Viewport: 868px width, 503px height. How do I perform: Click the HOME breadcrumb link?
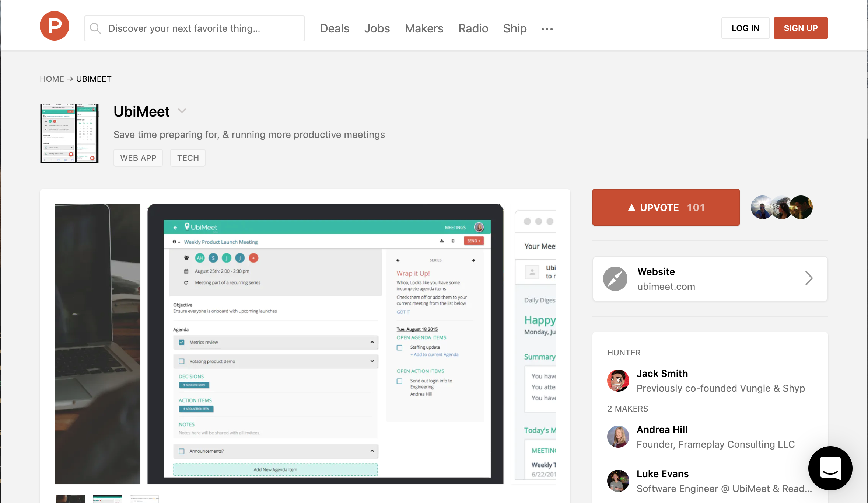tap(52, 79)
